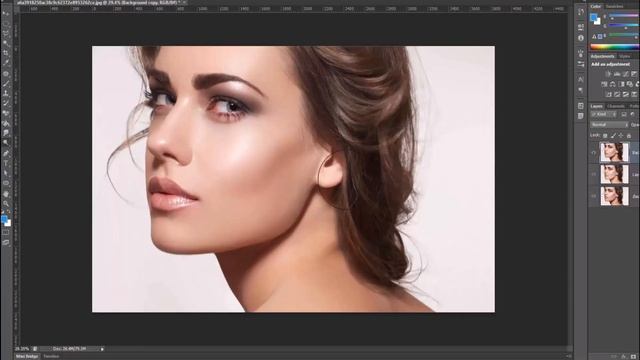
Task: Open the Mini Bridge tab
Action: pos(27,356)
